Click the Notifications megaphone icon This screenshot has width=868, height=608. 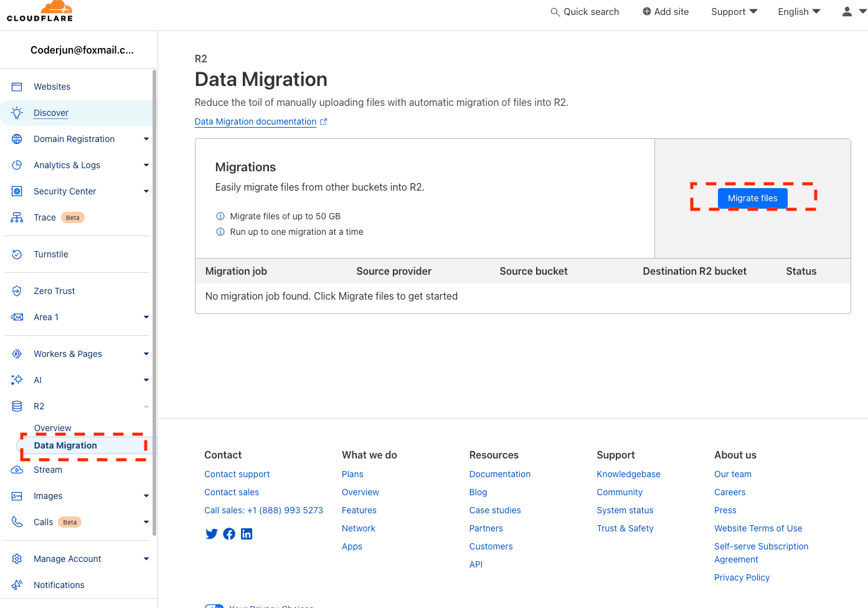point(17,585)
